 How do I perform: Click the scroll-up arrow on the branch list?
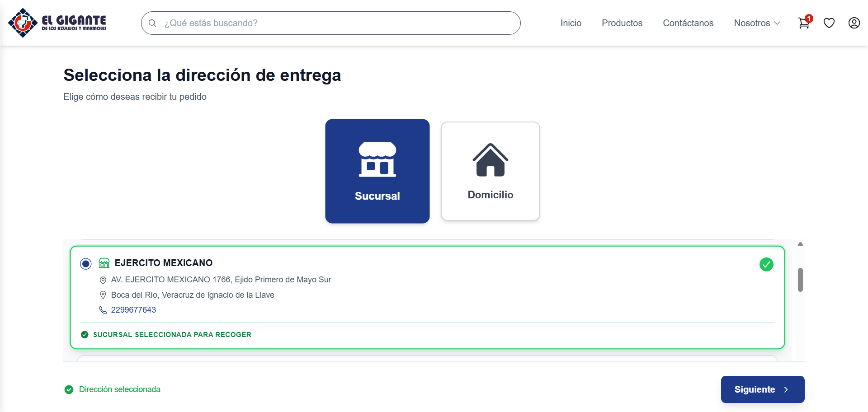pyautogui.click(x=800, y=243)
